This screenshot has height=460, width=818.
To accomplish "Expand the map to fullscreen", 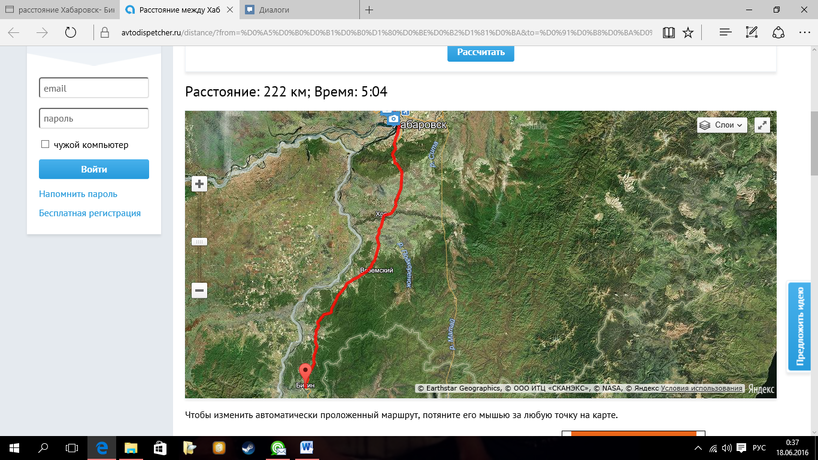I will [762, 125].
